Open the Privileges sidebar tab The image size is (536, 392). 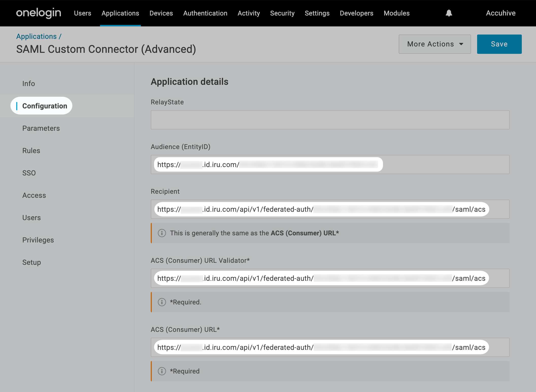(38, 240)
